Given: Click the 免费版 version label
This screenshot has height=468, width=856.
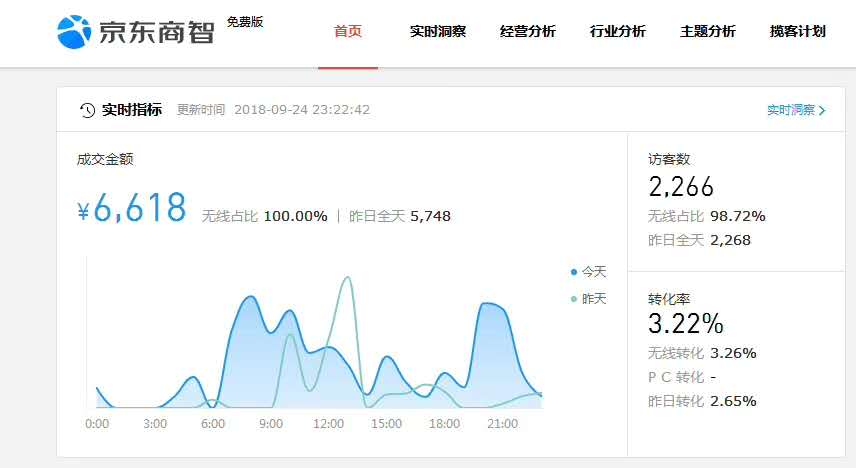Looking at the screenshot, I should click(245, 22).
